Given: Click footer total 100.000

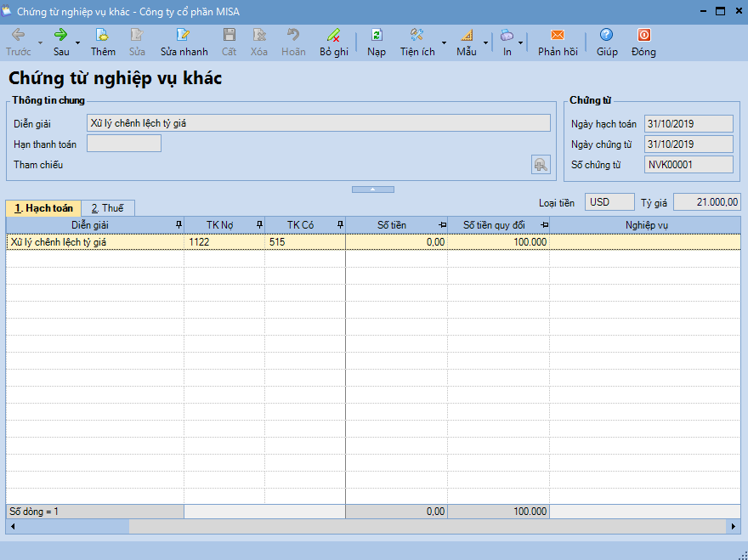Looking at the screenshot, I should pos(498,512).
